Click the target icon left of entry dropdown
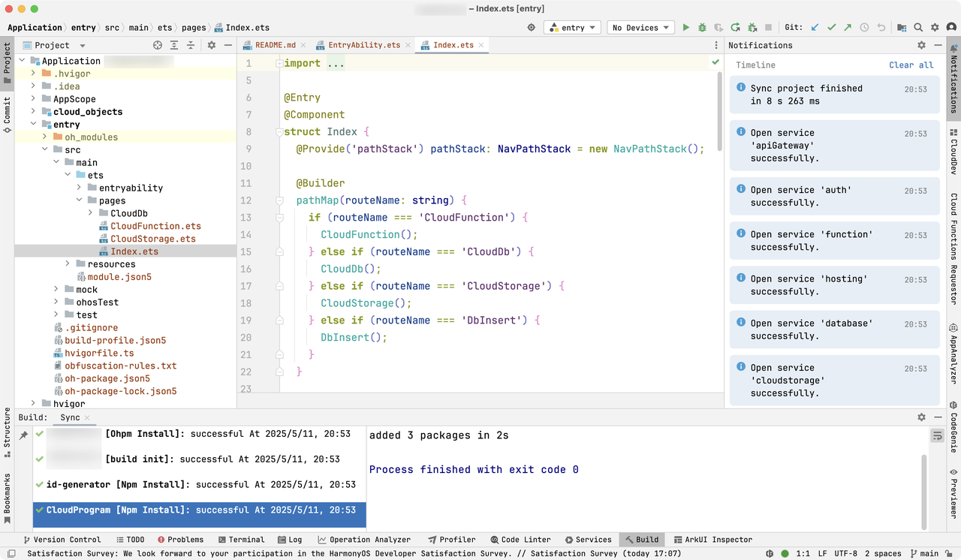The height and width of the screenshot is (560, 961). point(532,28)
